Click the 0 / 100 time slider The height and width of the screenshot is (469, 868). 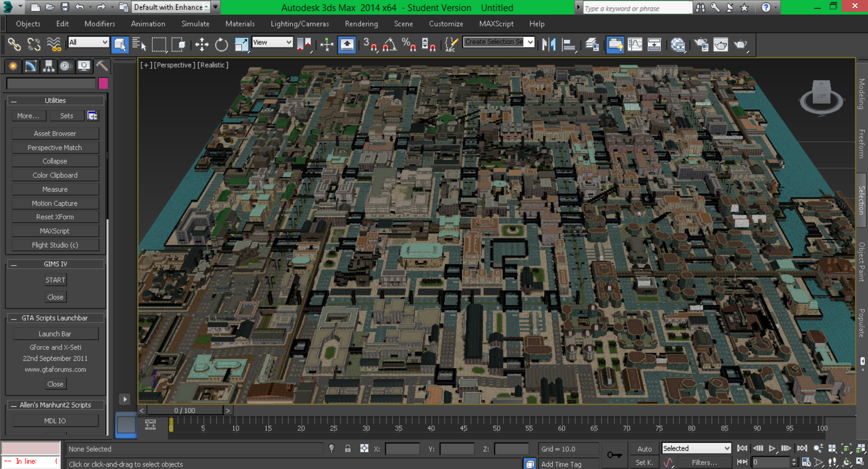pyautogui.click(x=185, y=410)
